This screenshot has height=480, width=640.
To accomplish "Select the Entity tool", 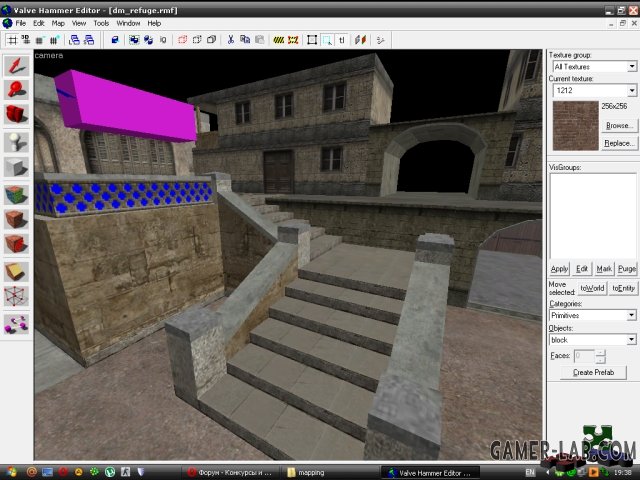I will (x=16, y=142).
